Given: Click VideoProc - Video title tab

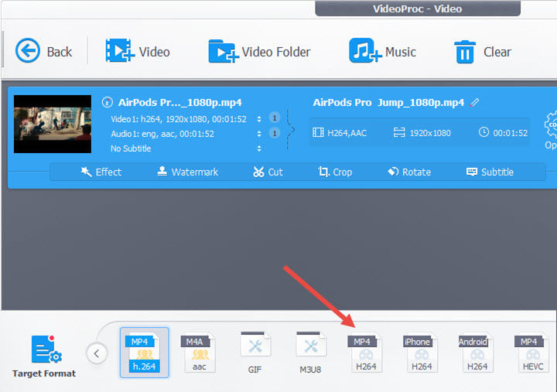Looking at the screenshot, I should [x=418, y=9].
